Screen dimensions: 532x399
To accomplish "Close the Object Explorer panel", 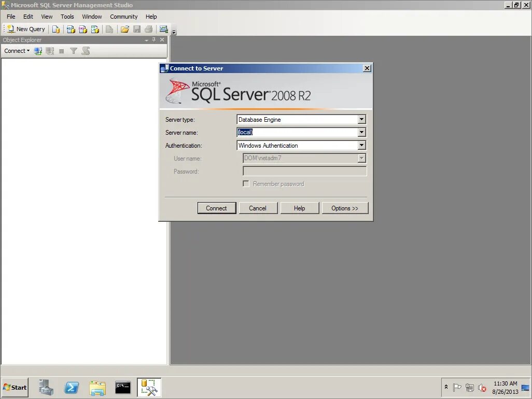I will pyautogui.click(x=162, y=40).
